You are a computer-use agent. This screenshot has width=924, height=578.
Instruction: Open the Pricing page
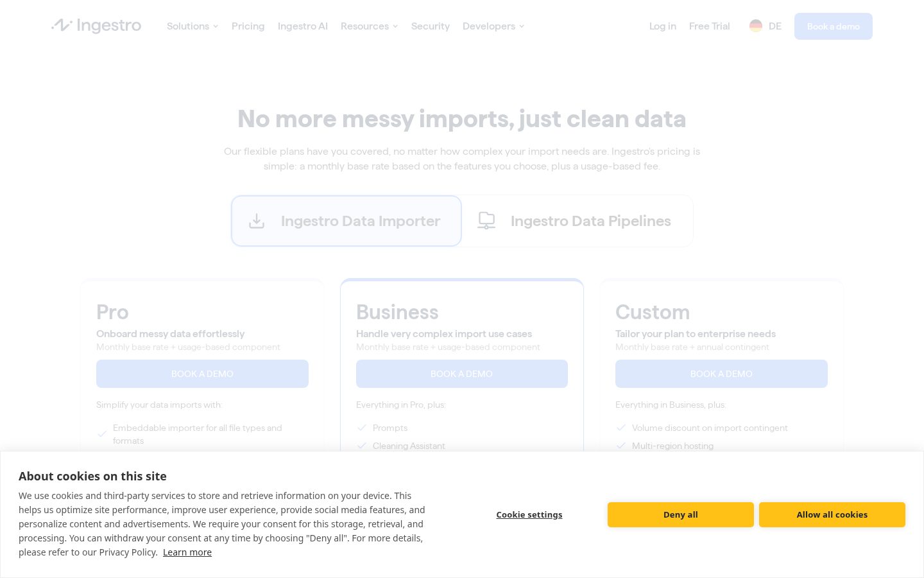248,26
